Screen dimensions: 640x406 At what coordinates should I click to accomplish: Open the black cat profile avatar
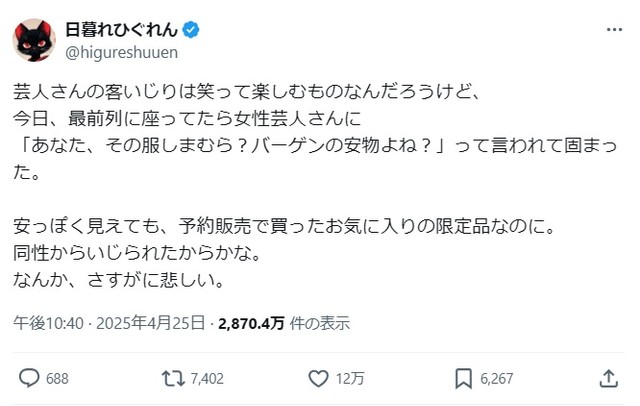33,39
